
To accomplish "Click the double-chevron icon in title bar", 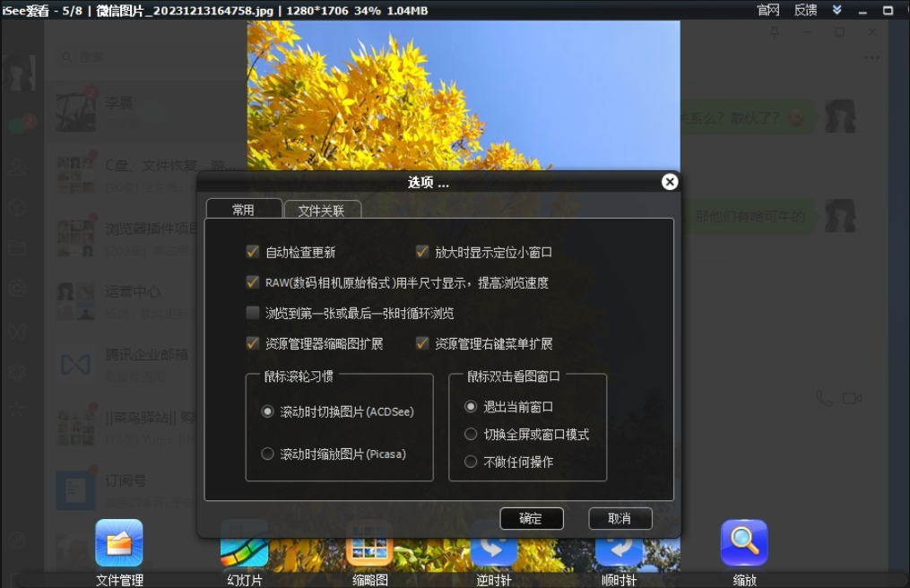I will point(837,11).
